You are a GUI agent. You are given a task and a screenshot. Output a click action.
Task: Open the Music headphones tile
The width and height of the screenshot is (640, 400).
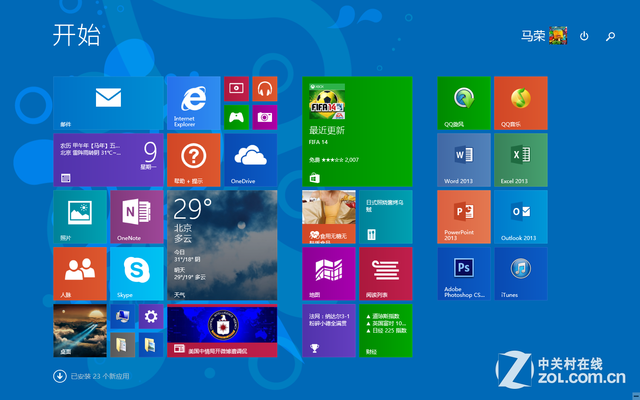(264, 89)
